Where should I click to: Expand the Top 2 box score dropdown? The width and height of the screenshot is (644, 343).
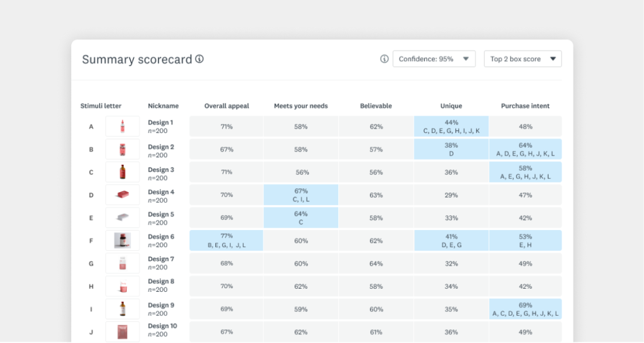[522, 59]
